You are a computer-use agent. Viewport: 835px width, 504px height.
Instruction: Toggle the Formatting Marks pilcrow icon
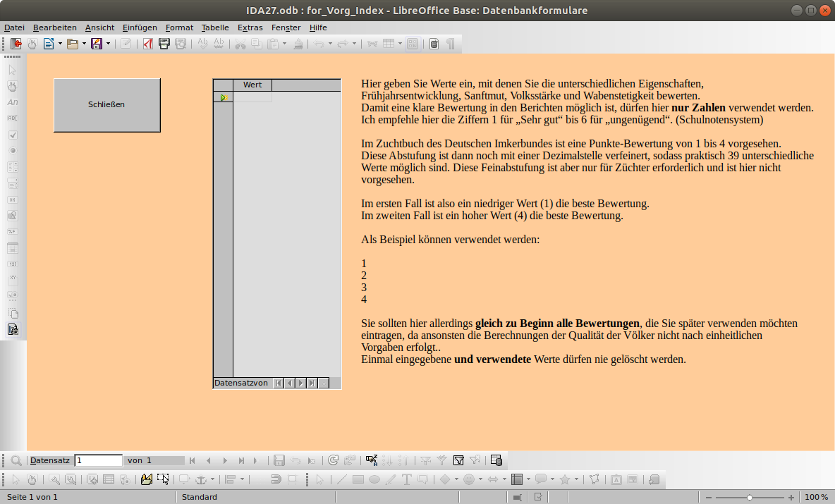point(451,44)
